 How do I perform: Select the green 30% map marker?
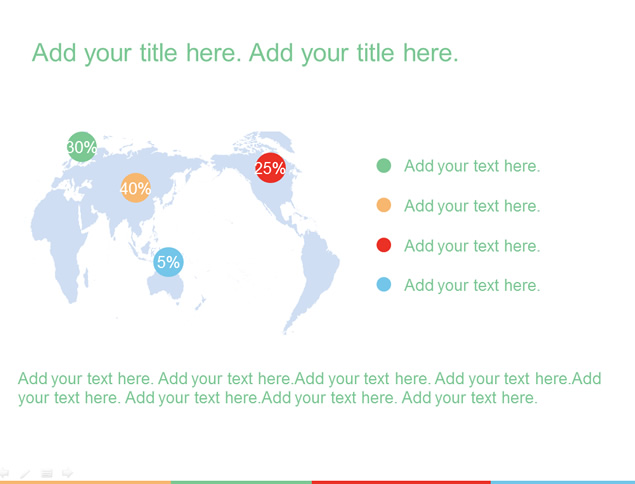point(82,147)
